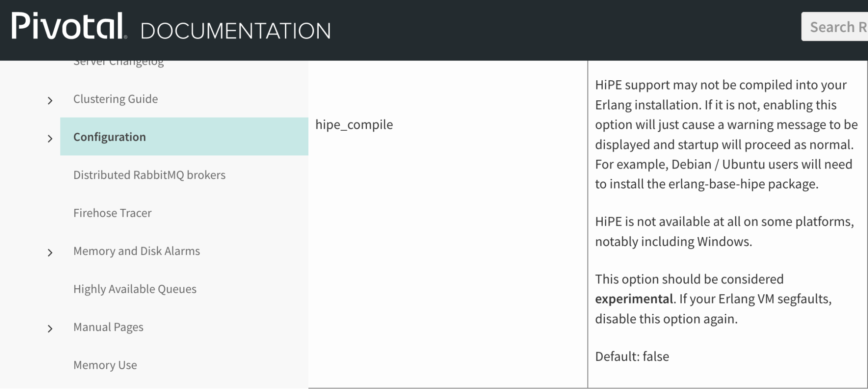The image size is (868, 389).
Task: Open the Memory Use page
Action: tap(105, 365)
